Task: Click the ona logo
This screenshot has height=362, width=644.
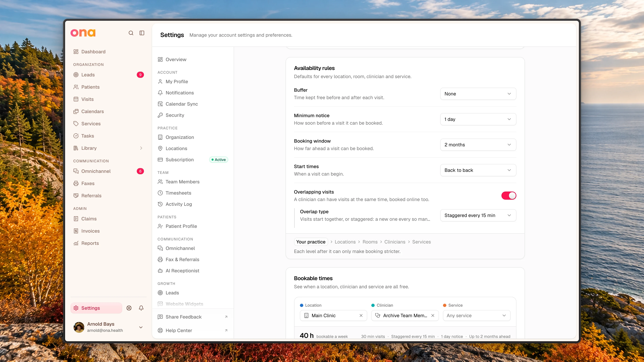Action: pos(83,33)
